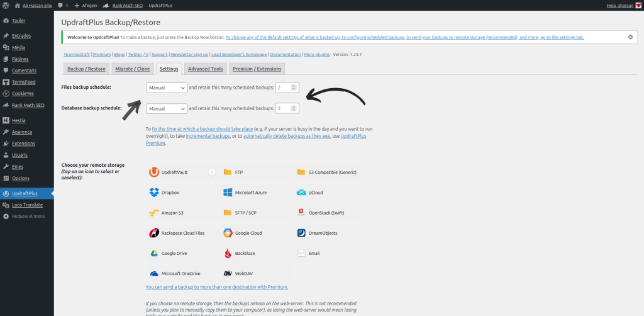Open the Documentation link
This screenshot has height=316, width=644.
(285, 55)
